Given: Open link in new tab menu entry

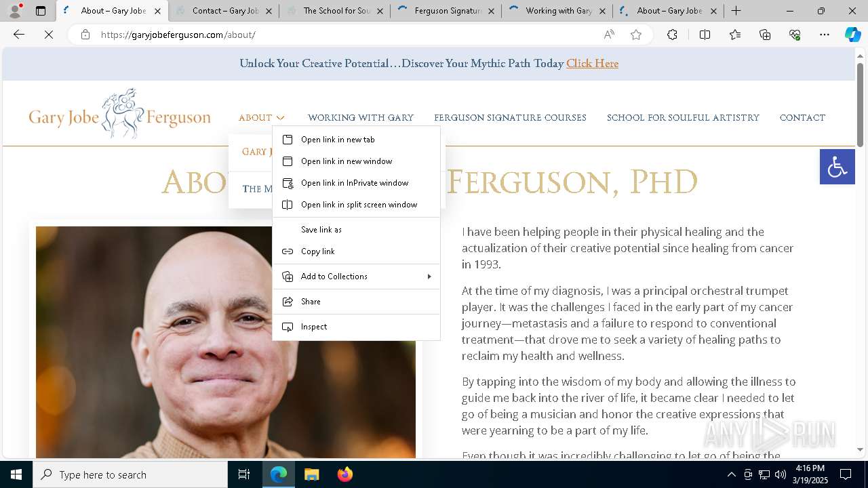Looking at the screenshot, I should pyautogui.click(x=356, y=140).
